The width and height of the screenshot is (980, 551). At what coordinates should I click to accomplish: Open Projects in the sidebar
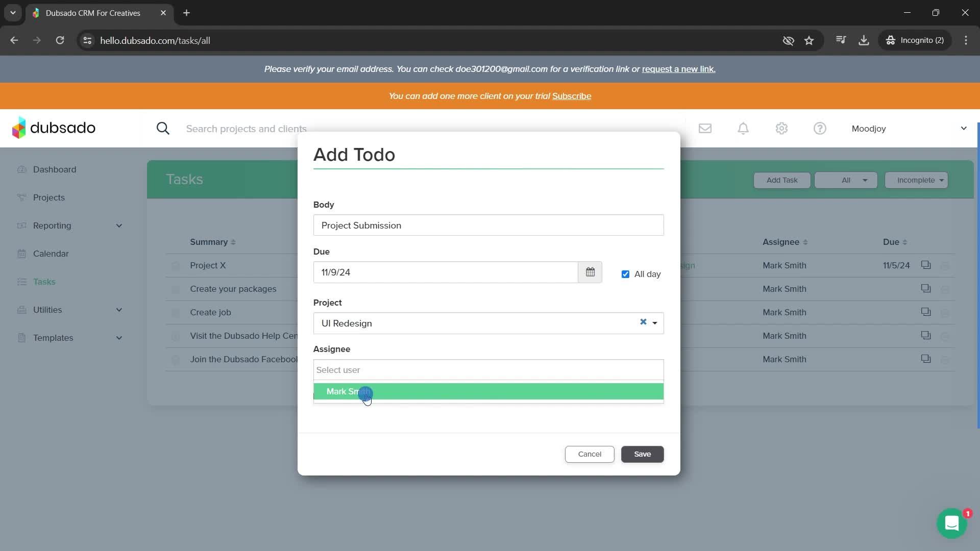[x=49, y=197]
